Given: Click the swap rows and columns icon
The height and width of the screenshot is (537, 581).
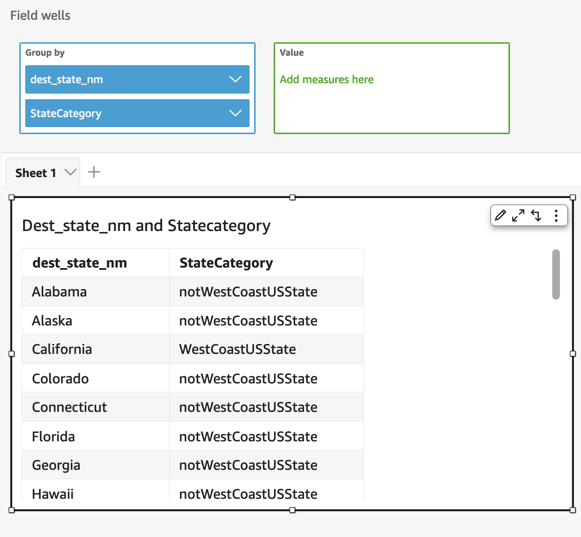Looking at the screenshot, I should pyautogui.click(x=536, y=215).
